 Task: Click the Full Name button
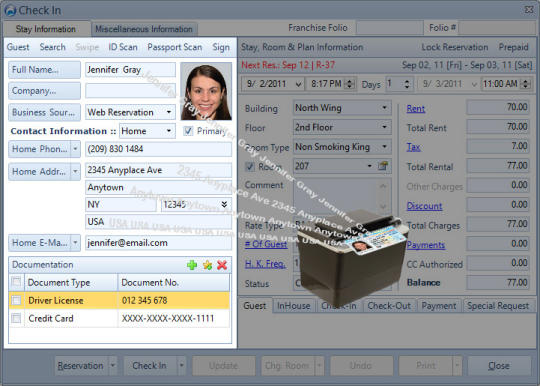click(x=44, y=70)
